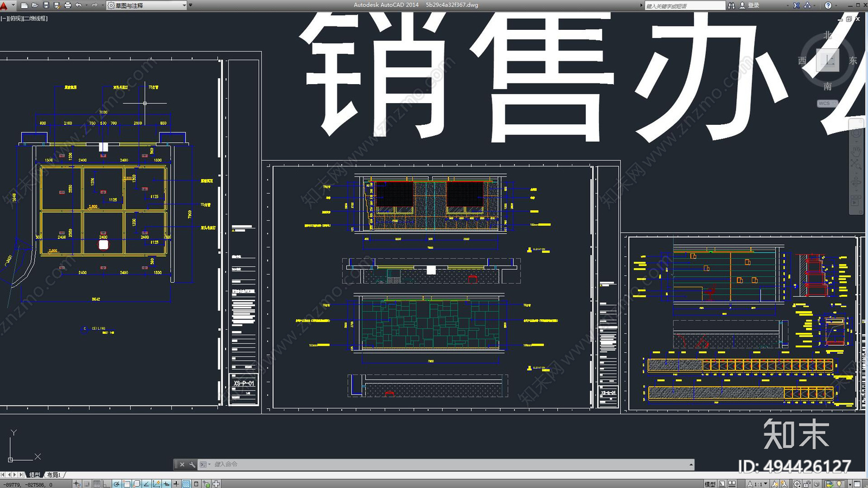The height and width of the screenshot is (488, 868).
Task: Open Autodesk Exchange Apps X icon
Action: (x=796, y=5)
